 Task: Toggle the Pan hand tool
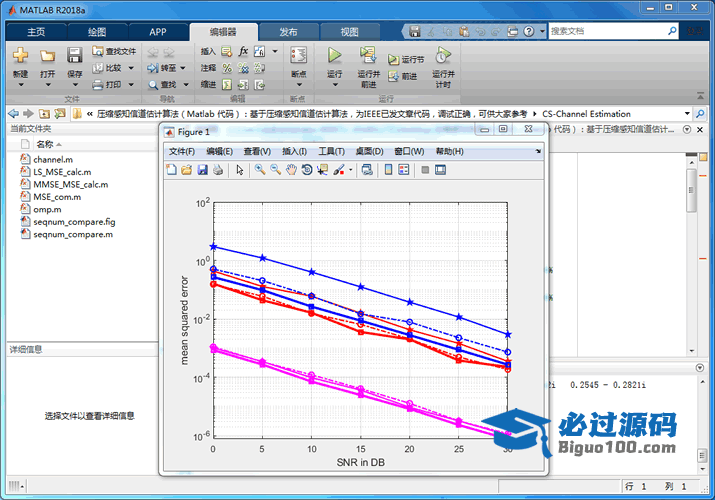pyautogui.click(x=291, y=170)
